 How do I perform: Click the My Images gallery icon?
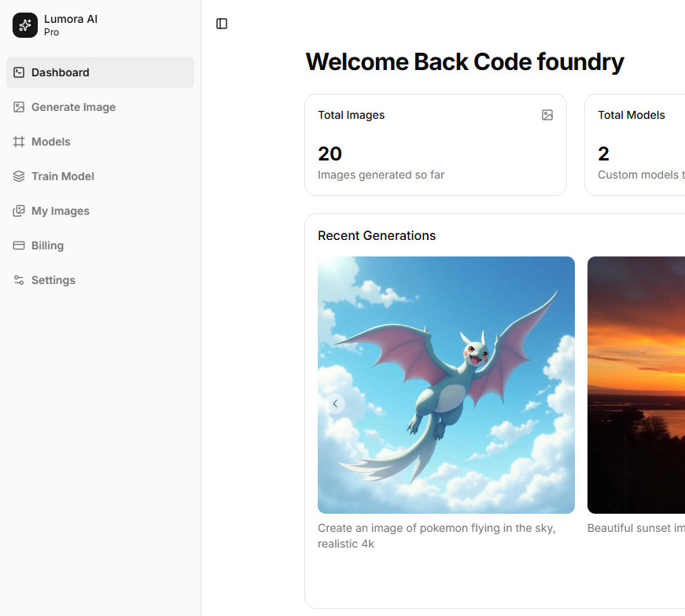(19, 211)
